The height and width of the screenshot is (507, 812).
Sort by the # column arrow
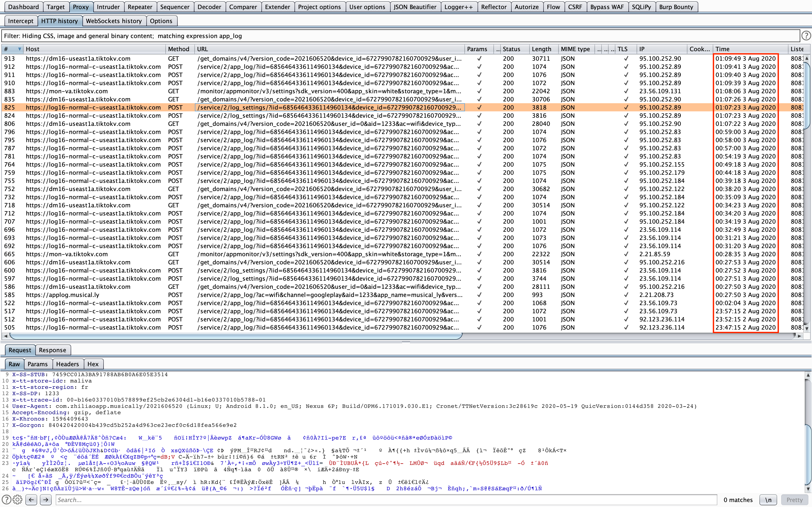[19, 49]
